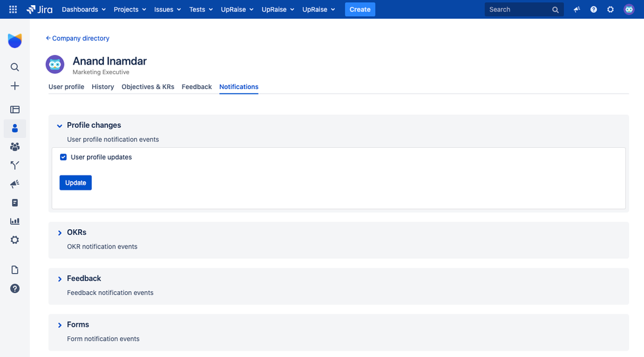Image resolution: width=644 pixels, height=357 pixels.
Task: Open the sidebar megaphone icon
Action: click(15, 183)
